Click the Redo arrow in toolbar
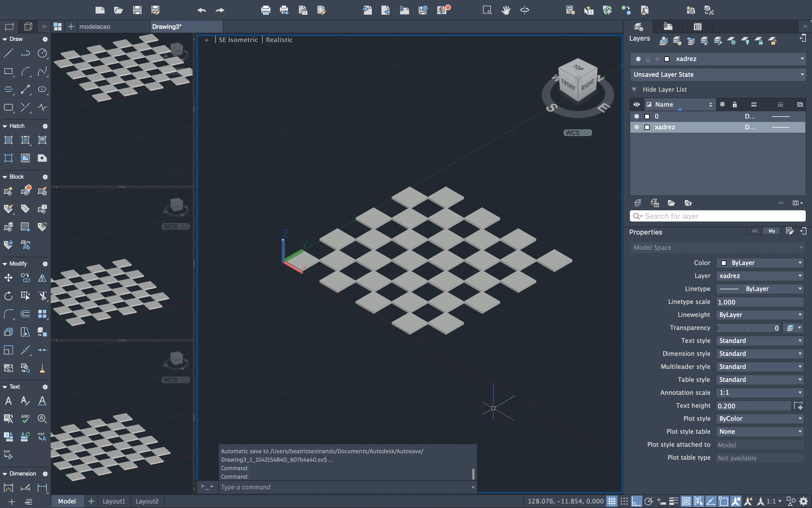 point(220,10)
